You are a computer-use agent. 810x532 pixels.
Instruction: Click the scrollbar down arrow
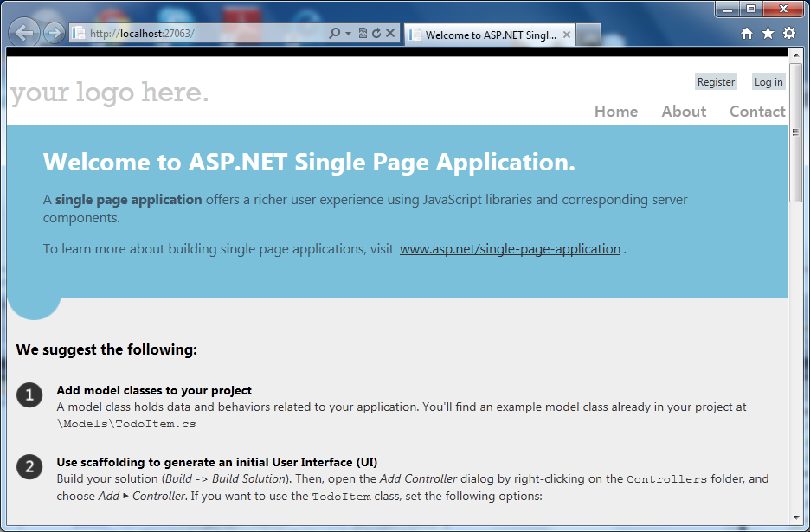tap(795, 517)
